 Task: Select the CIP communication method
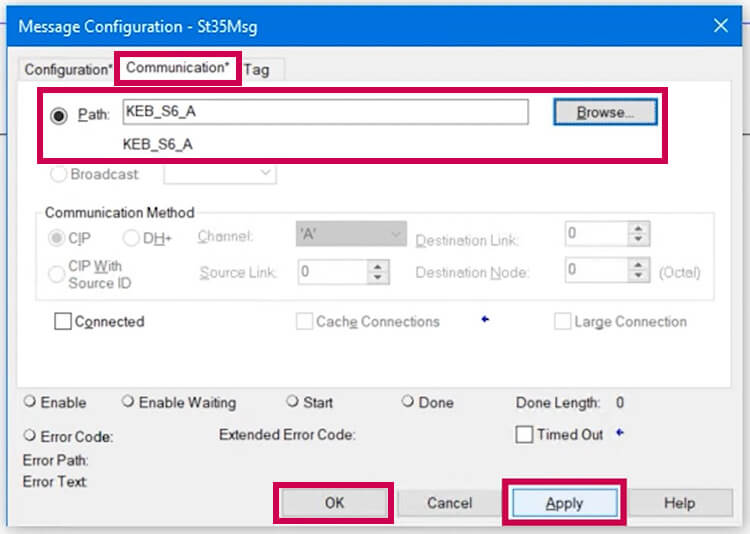point(56,238)
